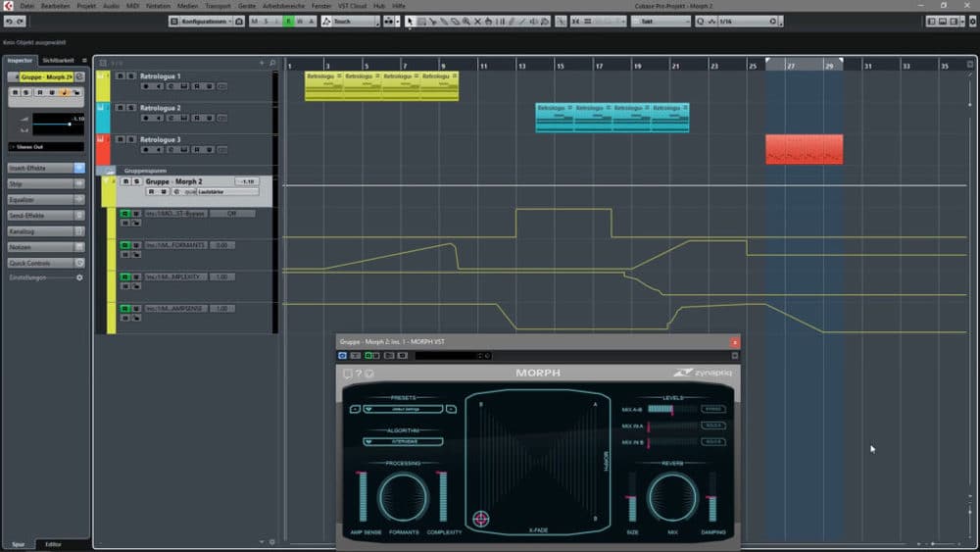Viewport: 980px width, 552px height.
Task: Open the Bearbeiten menu
Action: click(x=56, y=6)
